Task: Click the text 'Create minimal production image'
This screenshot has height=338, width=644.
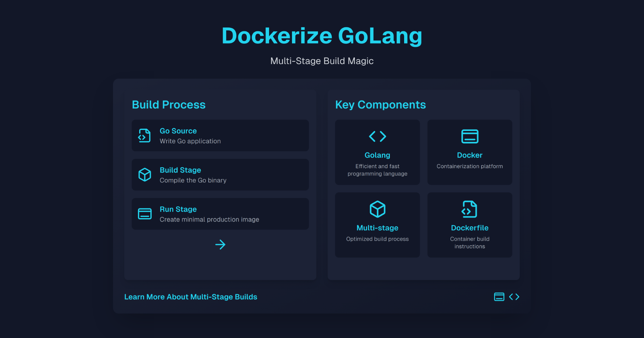Action: (209, 219)
